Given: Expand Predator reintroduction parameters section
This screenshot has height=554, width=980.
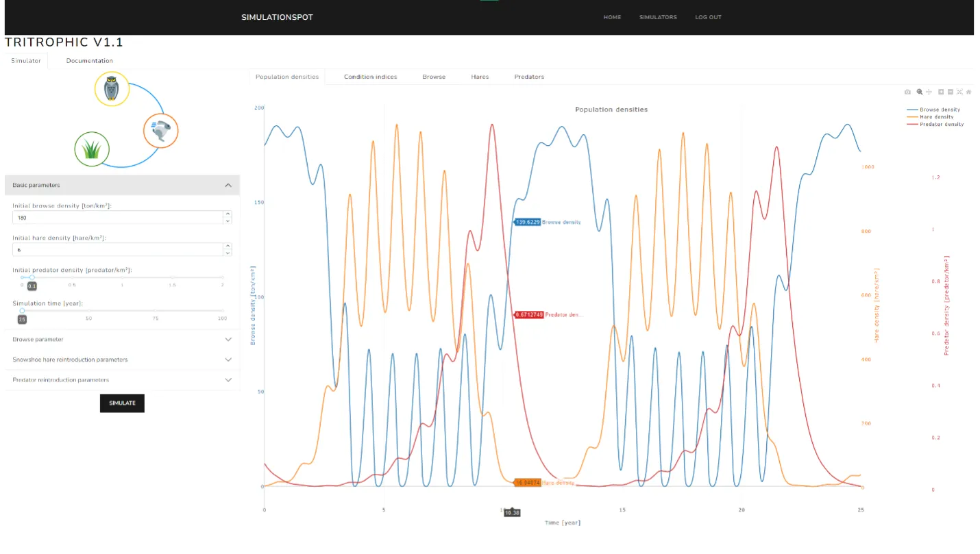Looking at the screenshot, I should click(x=122, y=379).
